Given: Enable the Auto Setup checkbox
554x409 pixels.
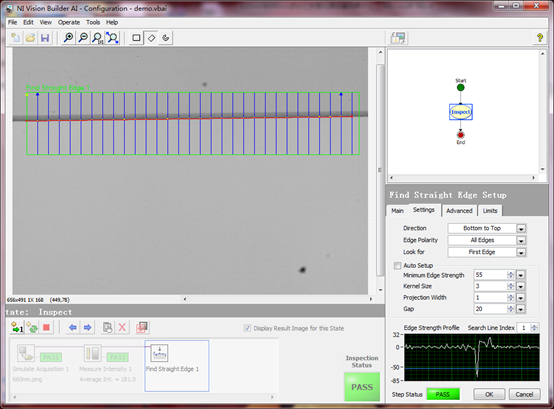Looking at the screenshot, I should 397,266.
